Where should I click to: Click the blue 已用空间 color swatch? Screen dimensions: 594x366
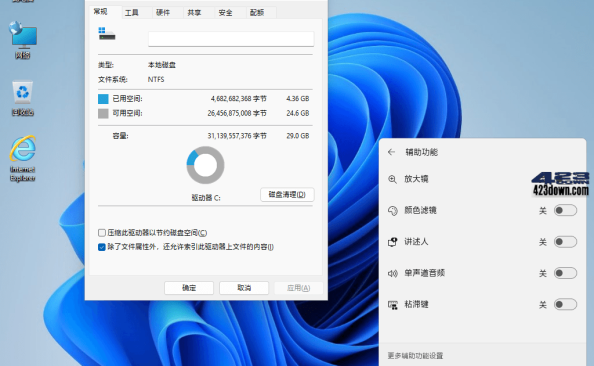tap(103, 99)
